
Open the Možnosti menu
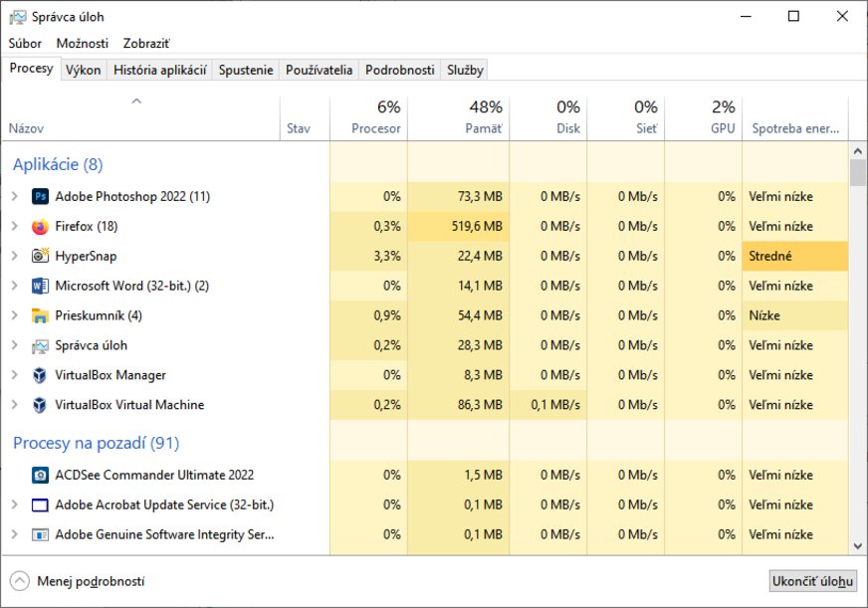[x=82, y=43]
